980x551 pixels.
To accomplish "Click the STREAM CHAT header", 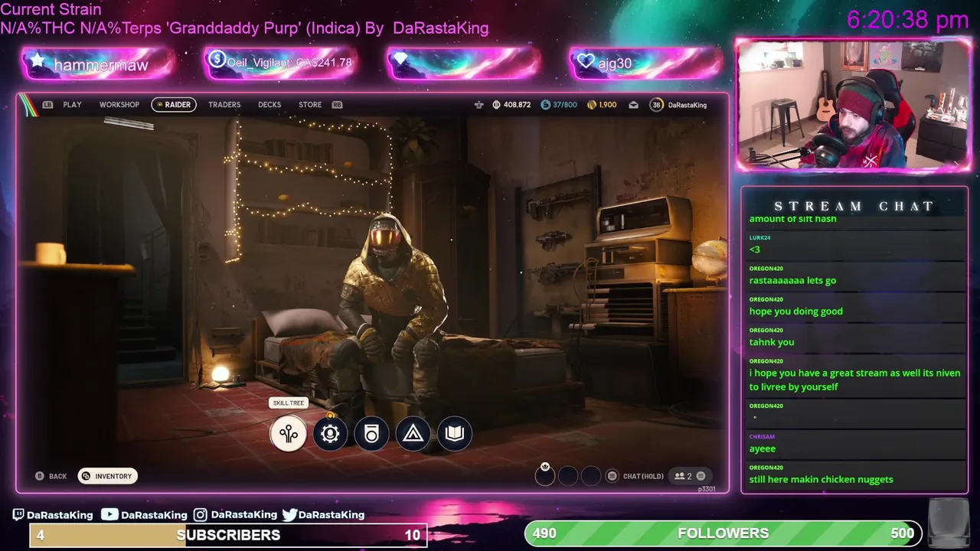I will 854,206.
